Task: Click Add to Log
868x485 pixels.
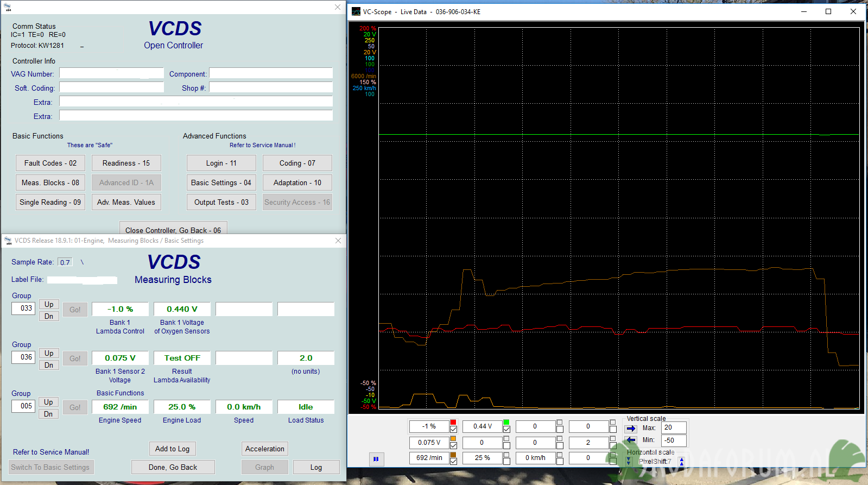Action: coord(173,449)
